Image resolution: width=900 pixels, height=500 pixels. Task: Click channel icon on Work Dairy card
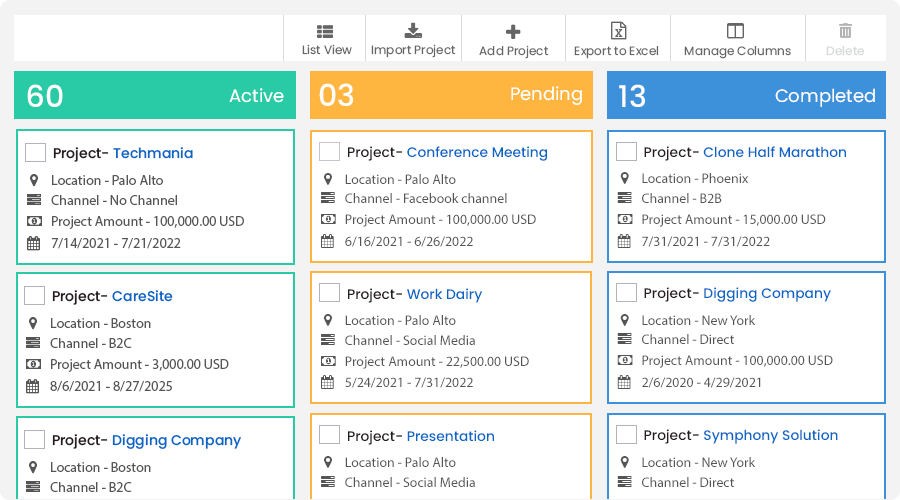(327, 341)
